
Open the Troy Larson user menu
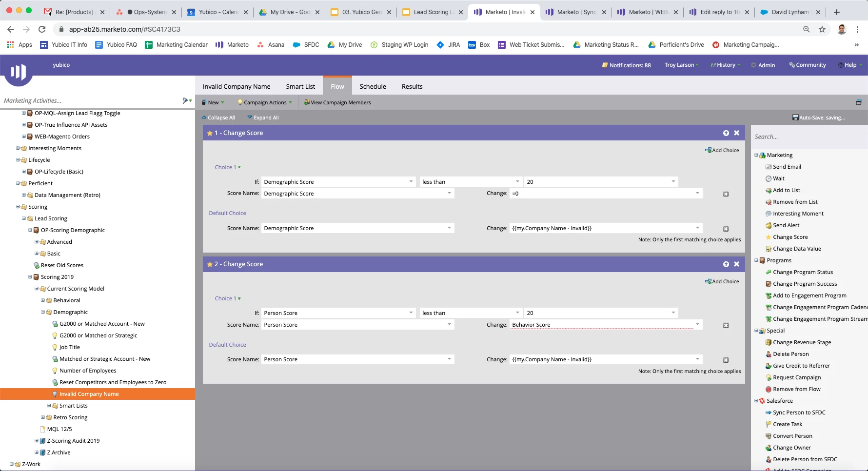(x=681, y=65)
